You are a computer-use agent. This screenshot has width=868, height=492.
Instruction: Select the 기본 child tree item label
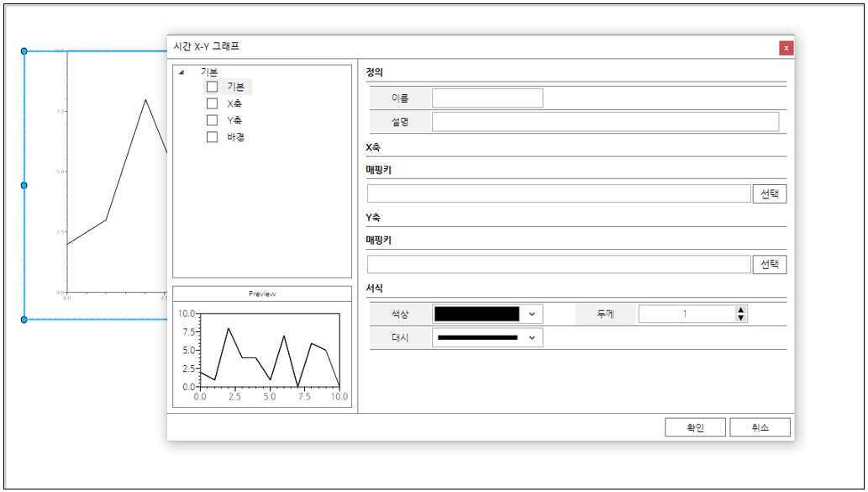click(236, 87)
